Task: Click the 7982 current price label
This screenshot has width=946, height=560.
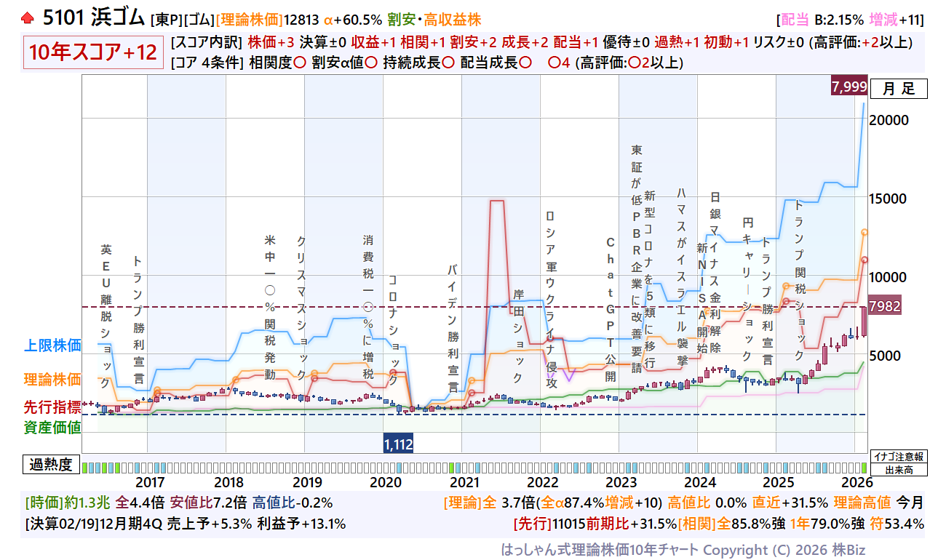Action: coord(885,306)
